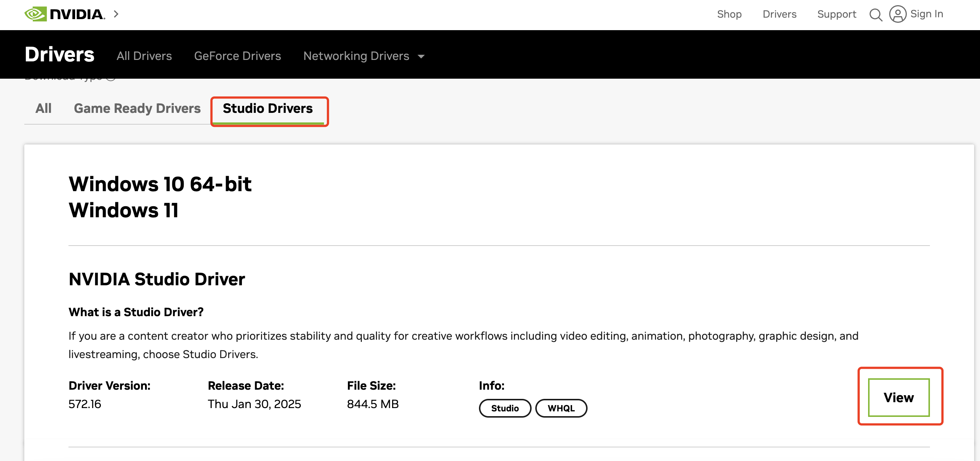Image resolution: width=980 pixels, height=461 pixels.
Task: Click the Sign In link
Action: 926,14
